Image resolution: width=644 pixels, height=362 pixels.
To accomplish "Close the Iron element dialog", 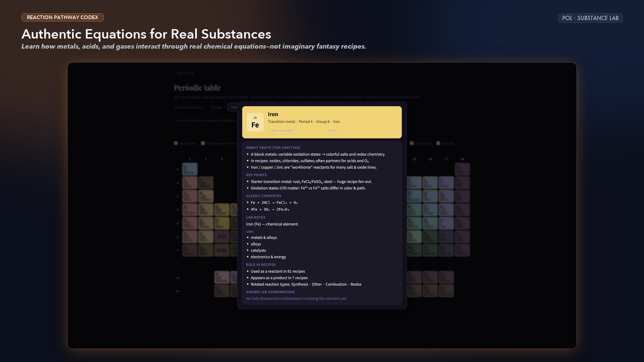I will coord(332,131).
